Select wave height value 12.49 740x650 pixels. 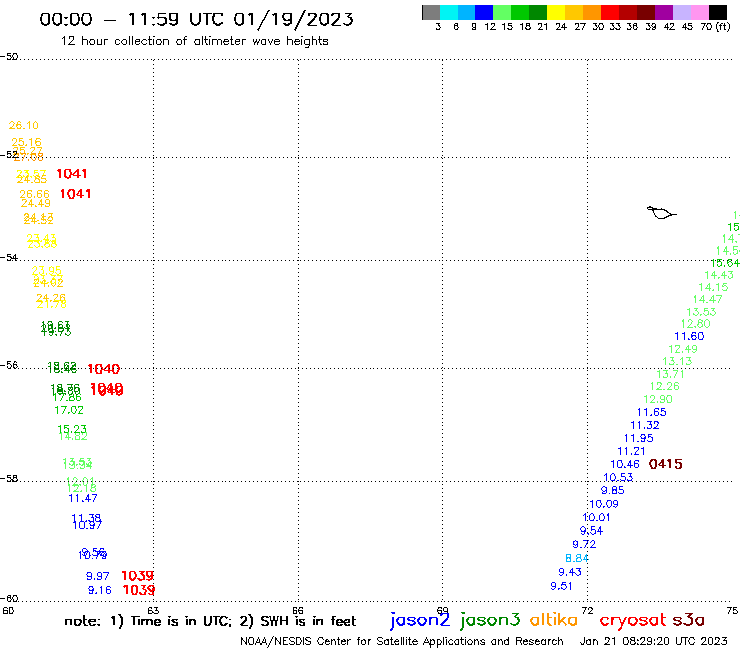coord(683,349)
